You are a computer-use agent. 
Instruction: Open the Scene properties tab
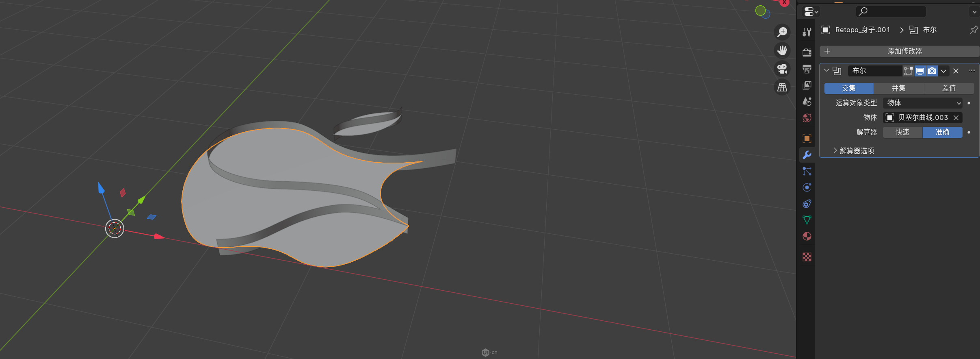click(807, 101)
